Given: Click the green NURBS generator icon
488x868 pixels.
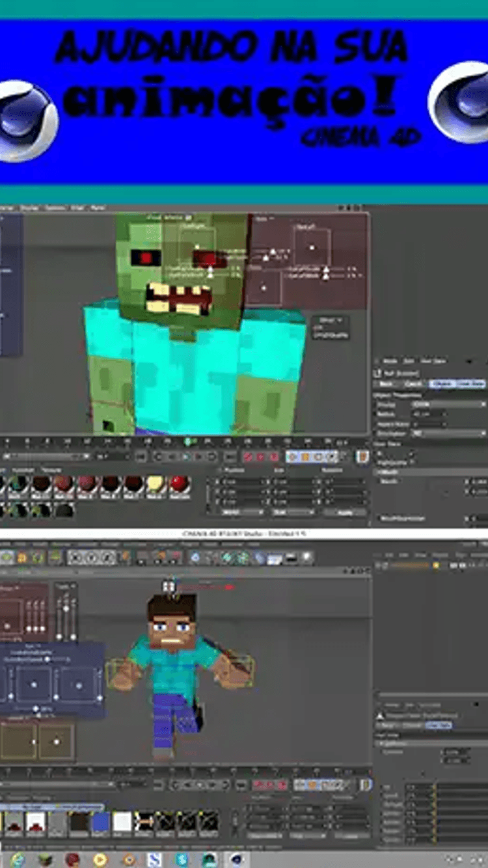Looking at the screenshot, I should coord(226,558).
